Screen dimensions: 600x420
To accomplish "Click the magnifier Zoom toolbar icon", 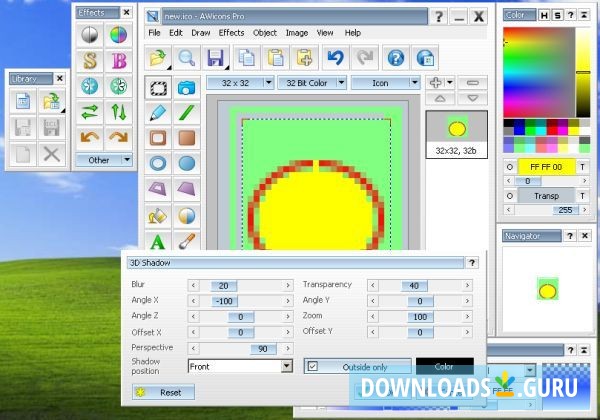I will (x=186, y=58).
